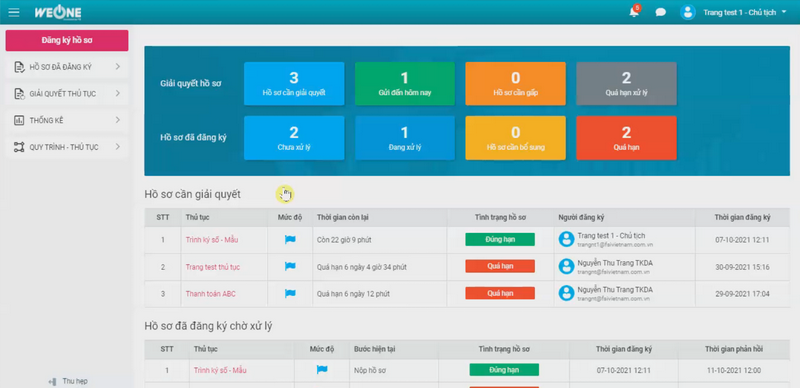800x388 pixels.
Task: Open the red Quá hạn card
Action: click(627, 138)
